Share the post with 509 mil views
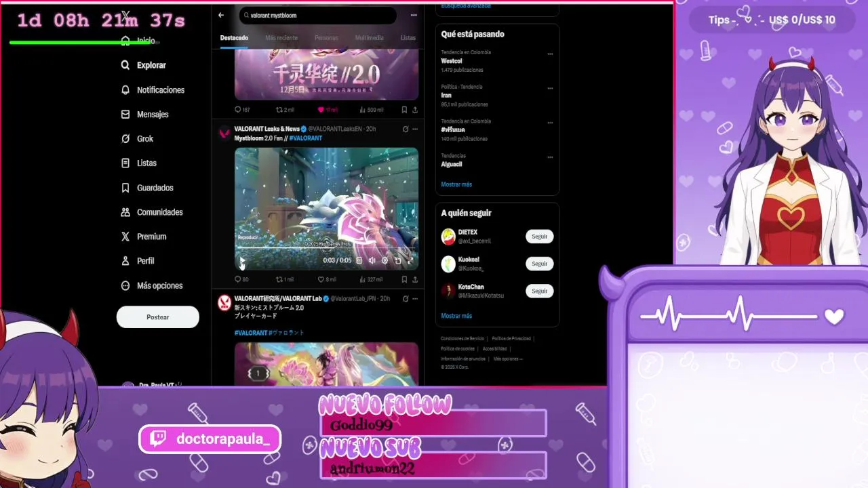The width and height of the screenshot is (868, 488). pyautogui.click(x=414, y=109)
